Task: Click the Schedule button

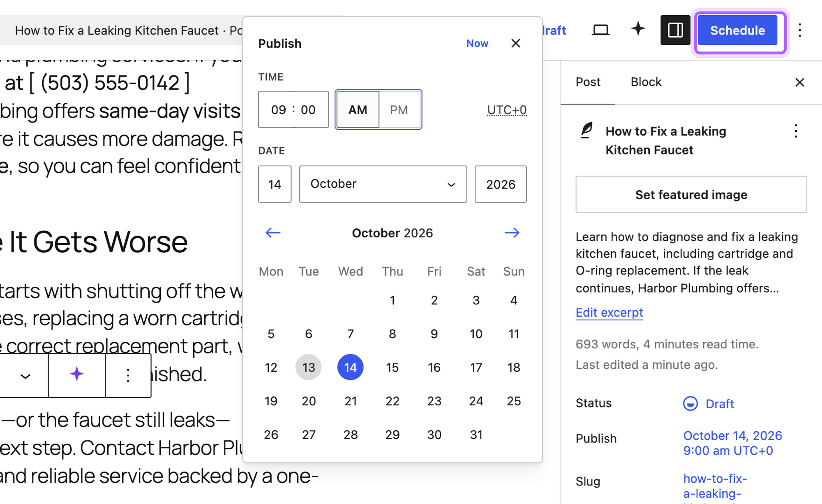Action: click(738, 30)
